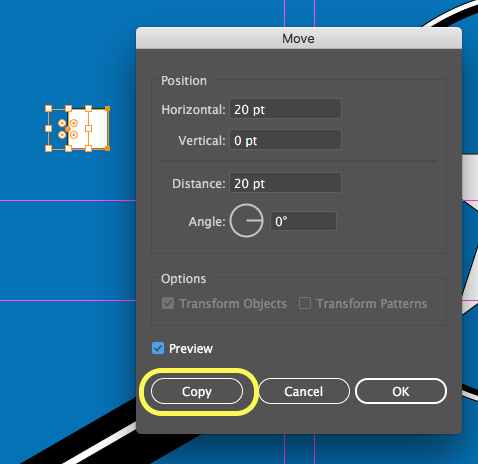Click the Move dialog title bar
This screenshot has width=478, height=464.
click(x=299, y=38)
